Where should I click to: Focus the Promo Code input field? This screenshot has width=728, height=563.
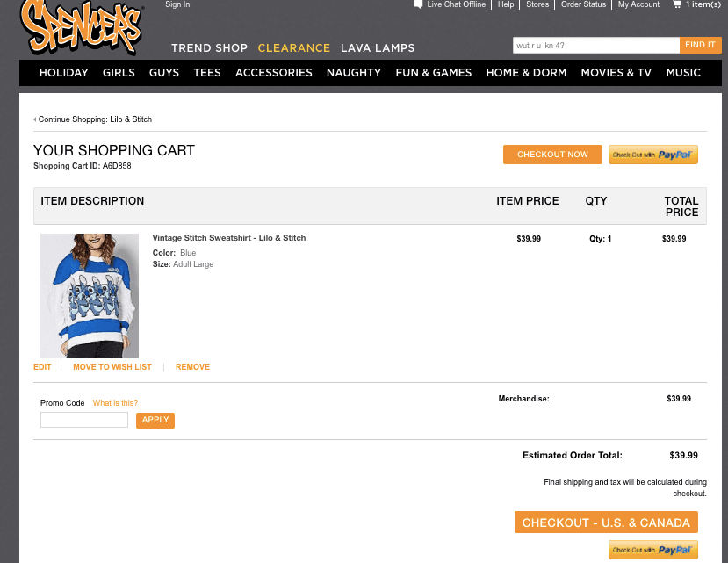(84, 420)
